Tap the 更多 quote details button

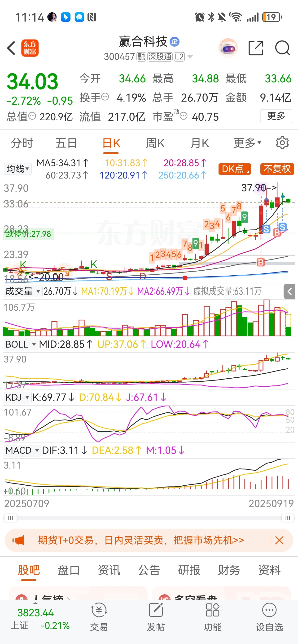[276, 116]
